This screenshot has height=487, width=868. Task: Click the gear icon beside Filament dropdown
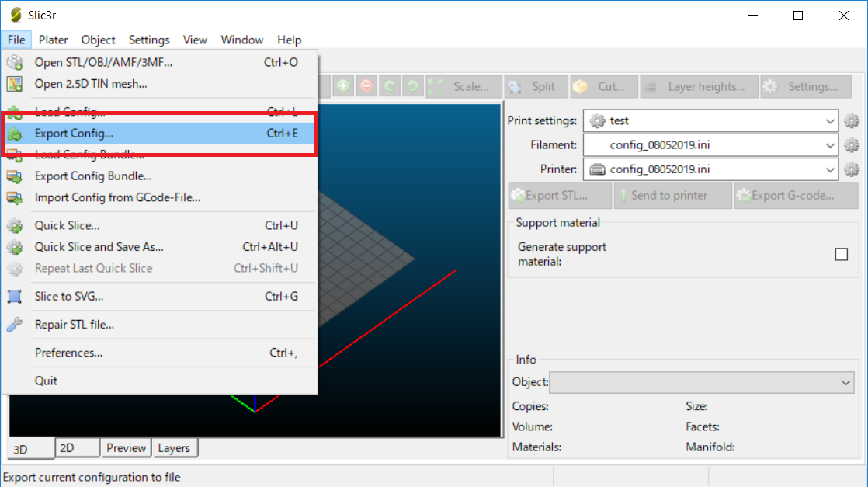[852, 145]
